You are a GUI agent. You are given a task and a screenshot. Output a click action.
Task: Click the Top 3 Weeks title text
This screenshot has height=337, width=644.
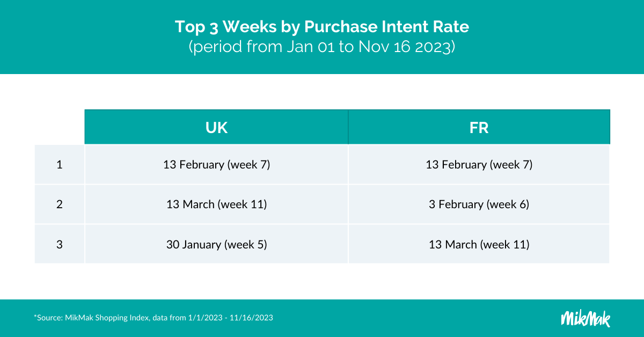click(x=321, y=27)
